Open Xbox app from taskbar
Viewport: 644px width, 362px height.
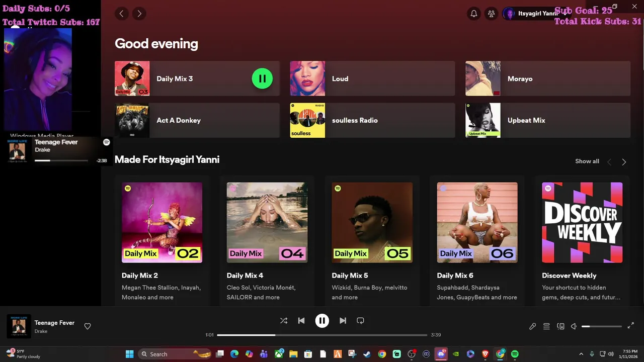point(279,354)
